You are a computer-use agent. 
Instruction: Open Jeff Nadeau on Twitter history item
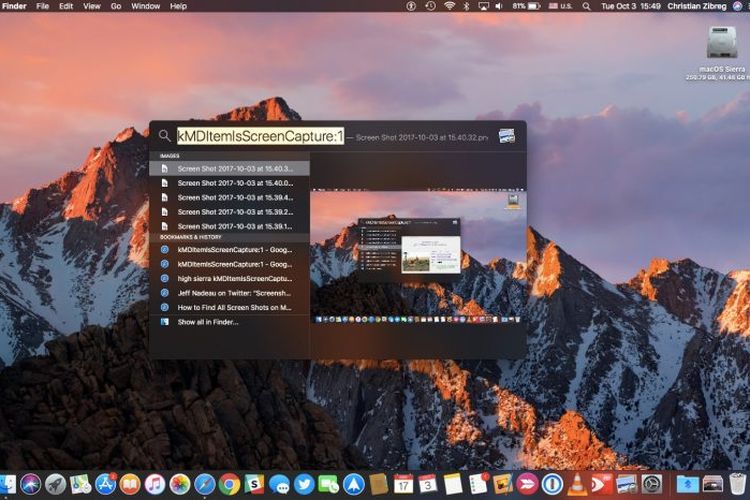coord(230,293)
